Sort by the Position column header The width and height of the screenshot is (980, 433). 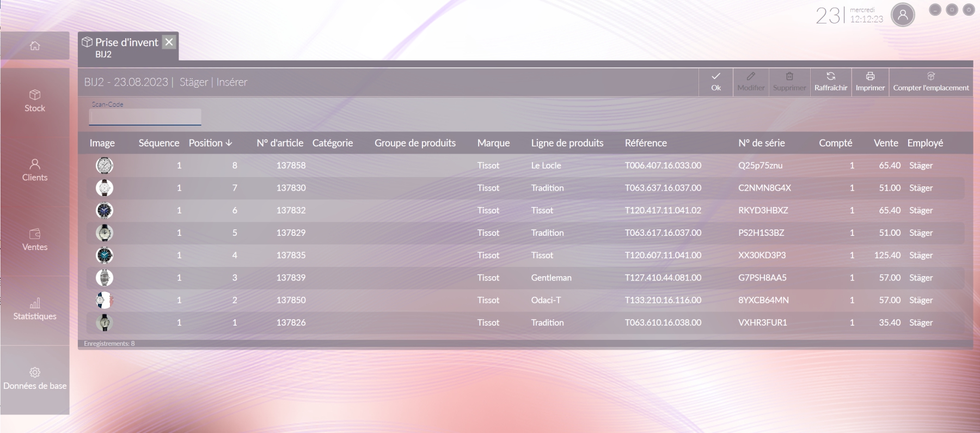tap(210, 143)
